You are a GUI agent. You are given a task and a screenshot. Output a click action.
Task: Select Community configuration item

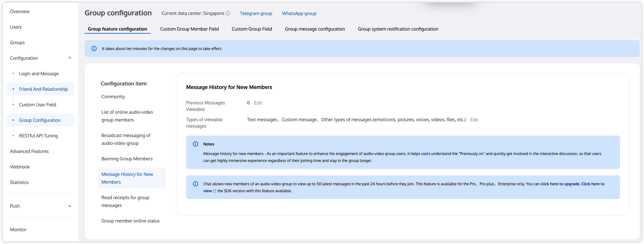pyautogui.click(x=113, y=97)
